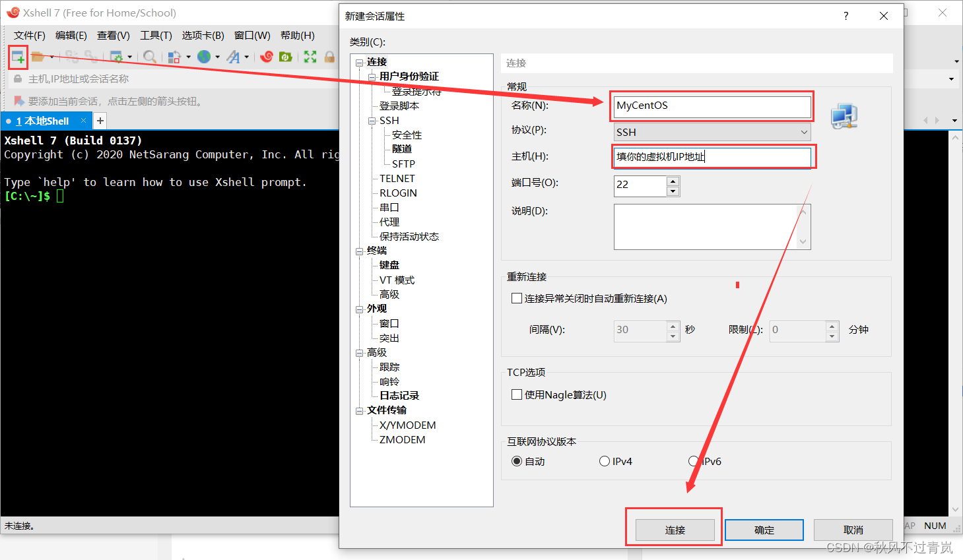The image size is (963, 560).
Task: Open the 协议 SSH protocol combo box
Action: coord(712,132)
